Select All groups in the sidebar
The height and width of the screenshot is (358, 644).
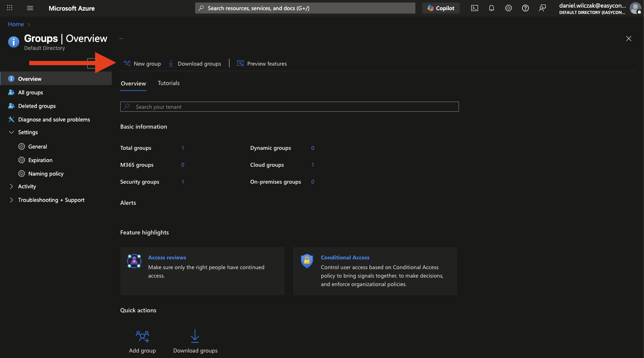click(x=30, y=93)
